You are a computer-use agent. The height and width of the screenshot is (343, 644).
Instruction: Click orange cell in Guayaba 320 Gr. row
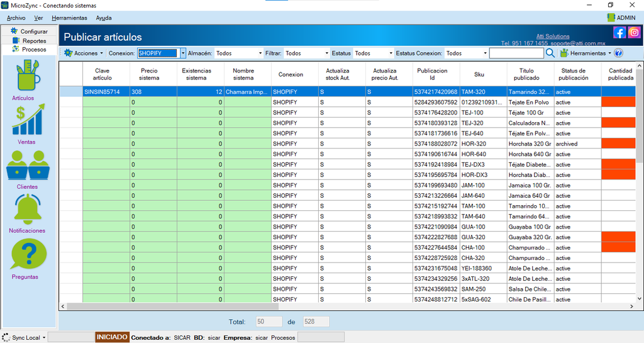[619, 237]
